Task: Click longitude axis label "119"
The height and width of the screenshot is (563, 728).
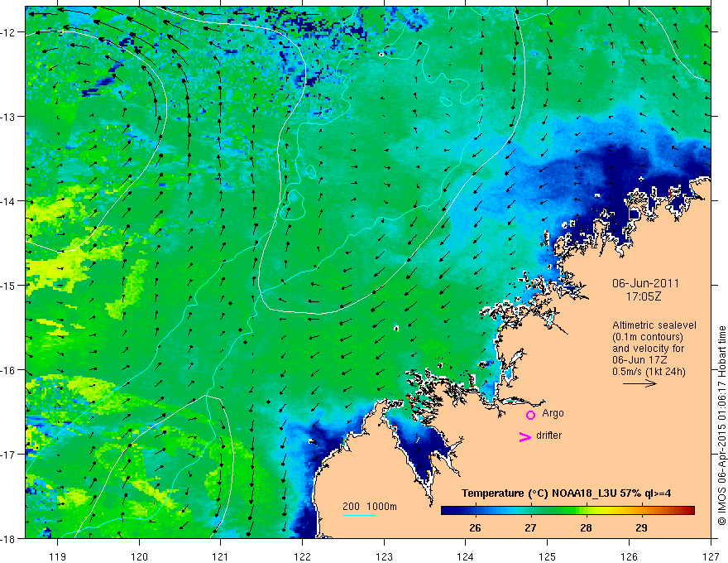Action: click(58, 556)
